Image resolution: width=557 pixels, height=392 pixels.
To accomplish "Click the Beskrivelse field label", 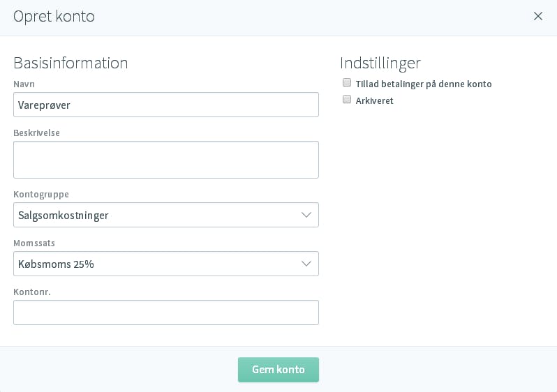I will [x=36, y=133].
